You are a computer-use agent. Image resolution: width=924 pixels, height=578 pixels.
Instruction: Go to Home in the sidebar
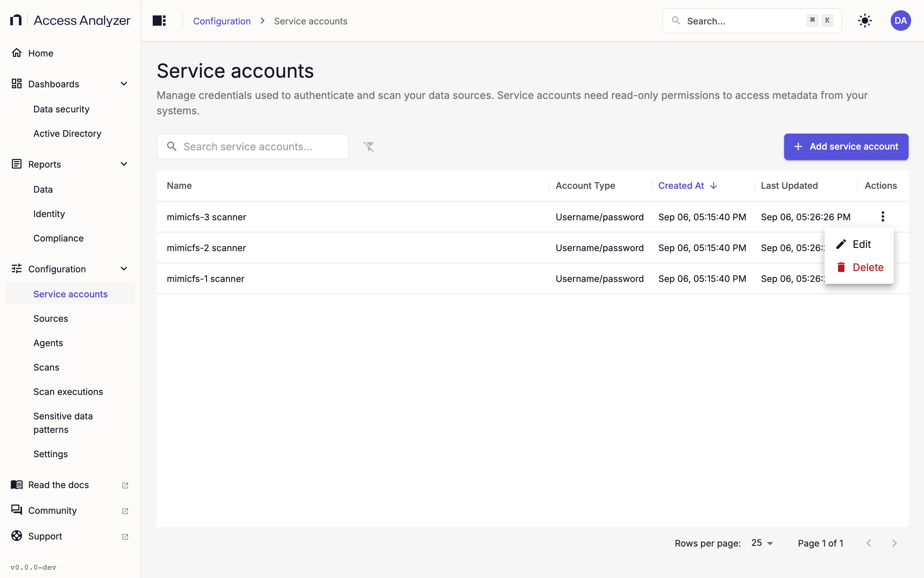pyautogui.click(x=40, y=53)
